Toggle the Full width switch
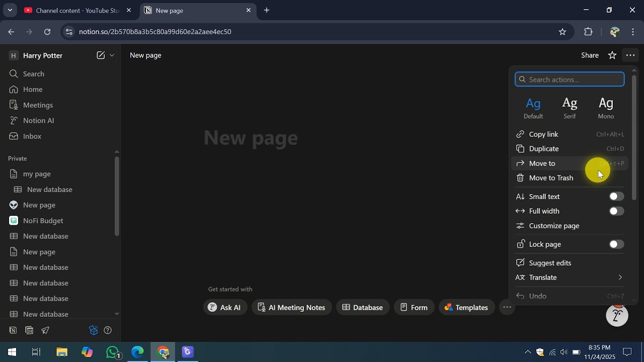644x362 pixels. click(x=616, y=211)
